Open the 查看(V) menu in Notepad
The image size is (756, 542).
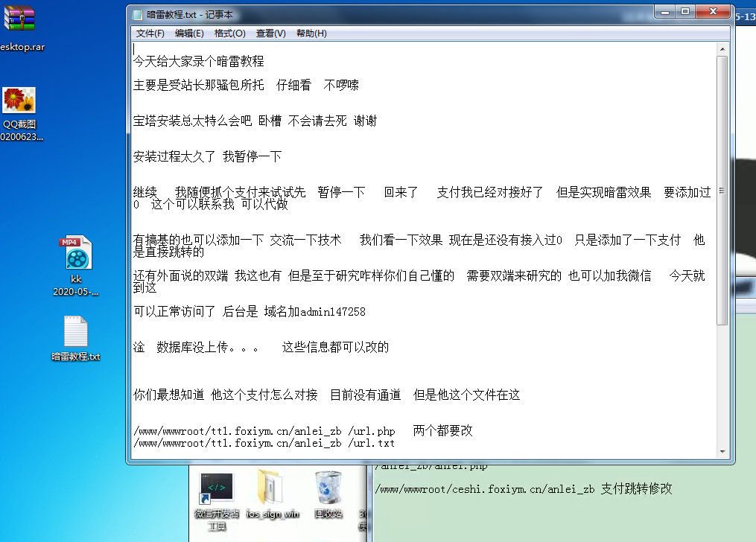[x=270, y=34]
